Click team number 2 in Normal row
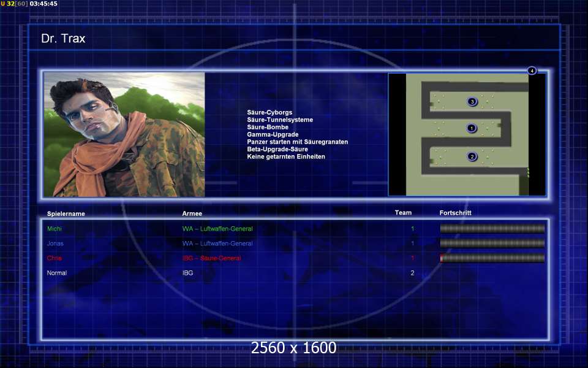588x368 pixels. coord(412,273)
